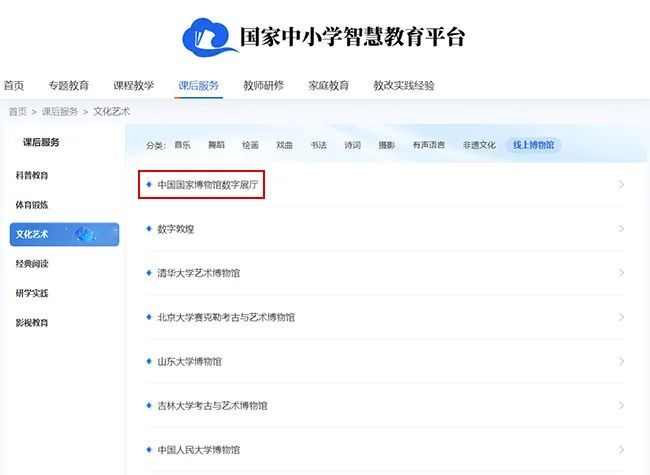Click the arrow on 中国国家博物馆数字展厅 row
Screen dimensions: 650x475
[x=621, y=184]
